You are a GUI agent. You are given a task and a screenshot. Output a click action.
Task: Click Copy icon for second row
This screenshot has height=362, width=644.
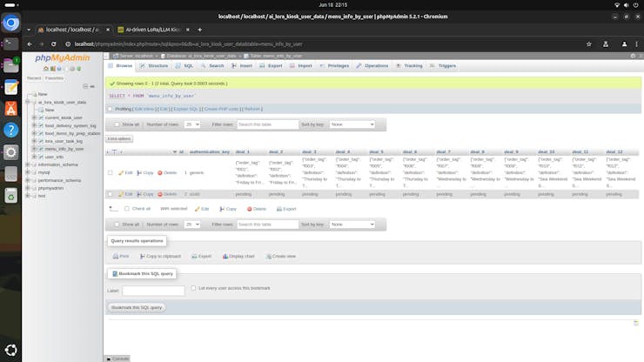[x=139, y=194]
